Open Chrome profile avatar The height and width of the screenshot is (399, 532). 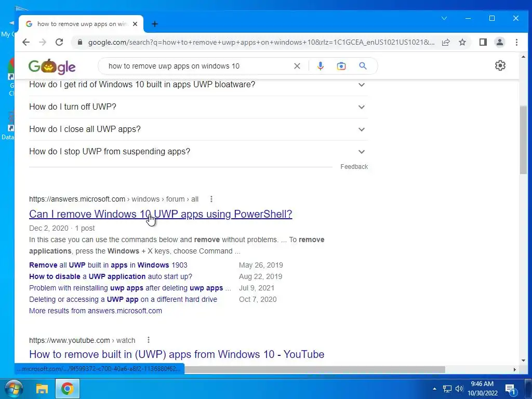tap(500, 42)
